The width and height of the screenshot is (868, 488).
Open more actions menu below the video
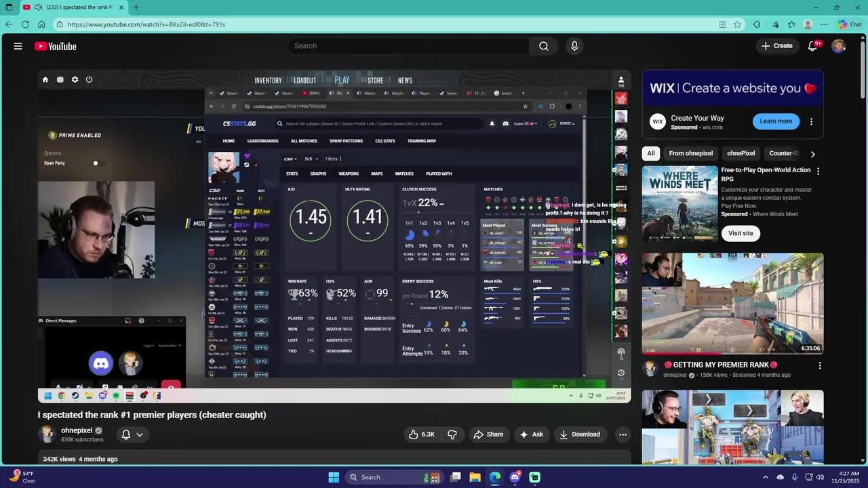[623, 434]
